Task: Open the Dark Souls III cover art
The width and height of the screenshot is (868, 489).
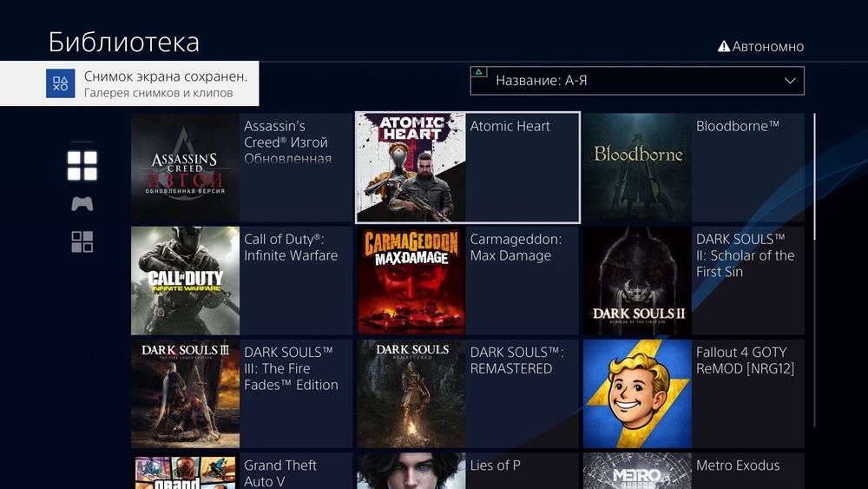Action: (186, 393)
